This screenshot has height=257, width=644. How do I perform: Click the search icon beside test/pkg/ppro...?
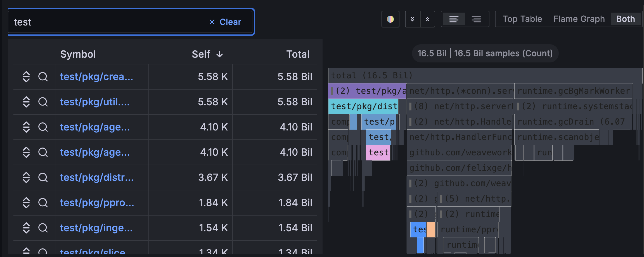coord(43,203)
